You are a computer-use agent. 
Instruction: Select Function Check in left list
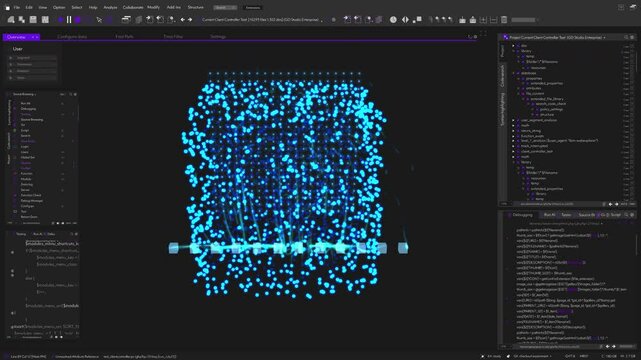31,195
